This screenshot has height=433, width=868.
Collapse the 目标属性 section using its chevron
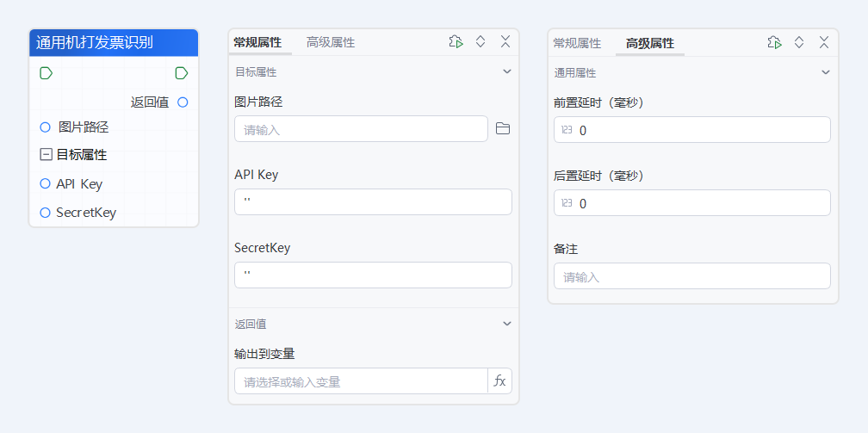507,71
